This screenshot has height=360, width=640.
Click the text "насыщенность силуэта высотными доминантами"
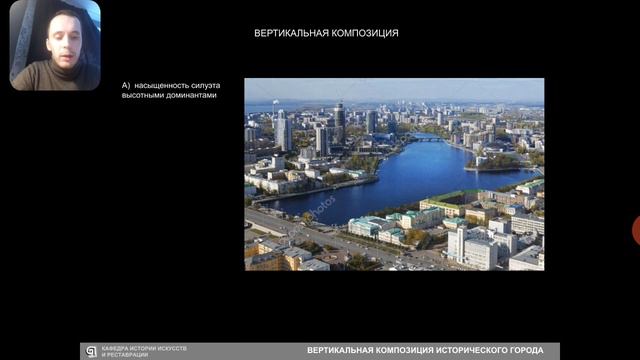click(171, 90)
